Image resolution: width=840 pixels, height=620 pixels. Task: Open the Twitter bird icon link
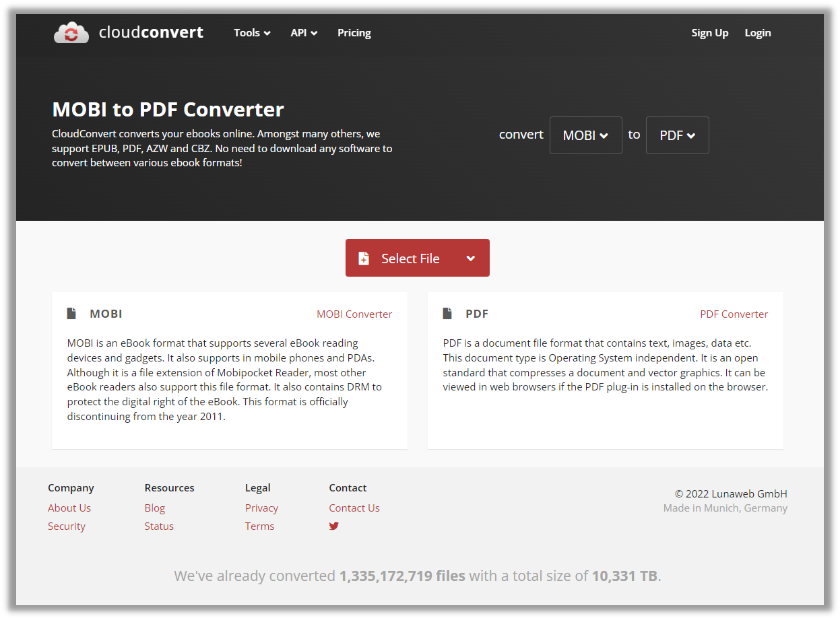(x=334, y=526)
